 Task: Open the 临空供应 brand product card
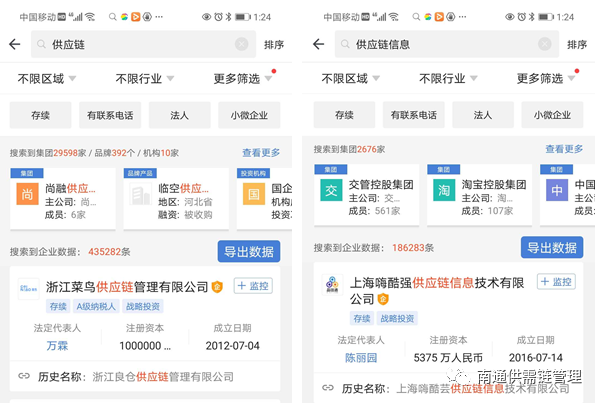[x=176, y=199]
